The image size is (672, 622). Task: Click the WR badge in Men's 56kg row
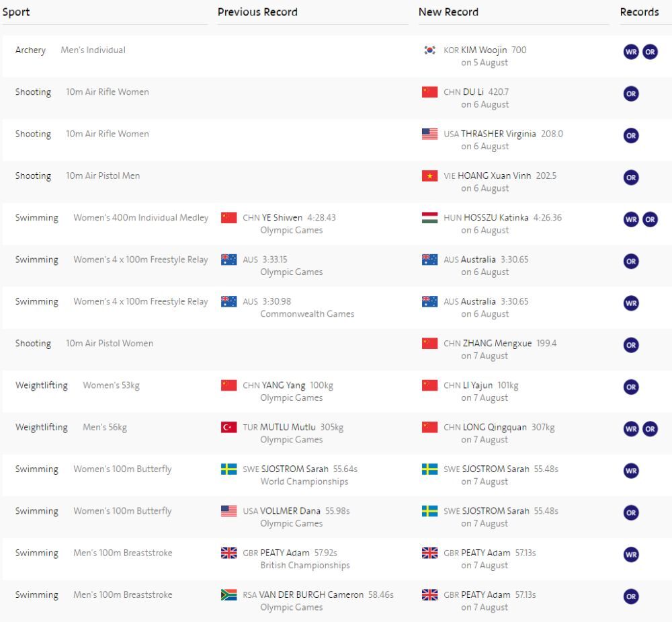(x=630, y=429)
